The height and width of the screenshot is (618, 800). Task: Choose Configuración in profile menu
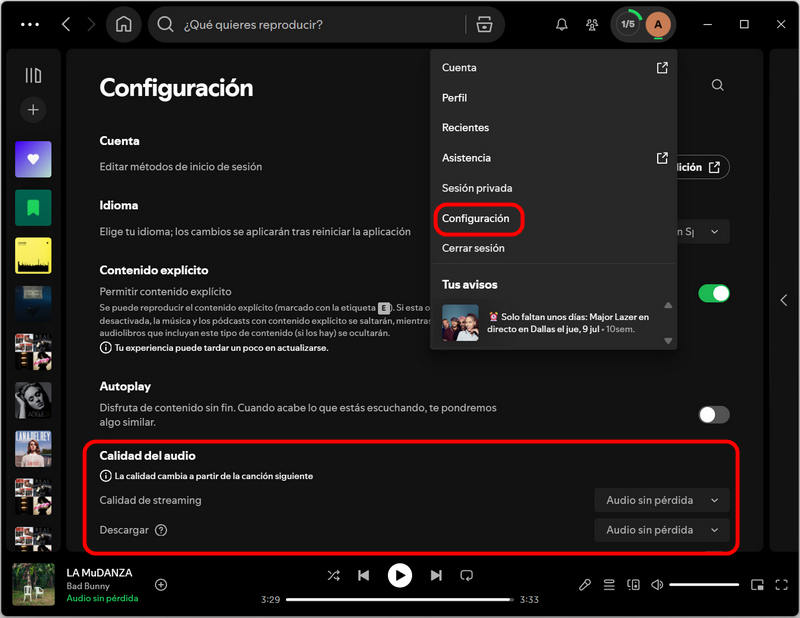[554, 218]
